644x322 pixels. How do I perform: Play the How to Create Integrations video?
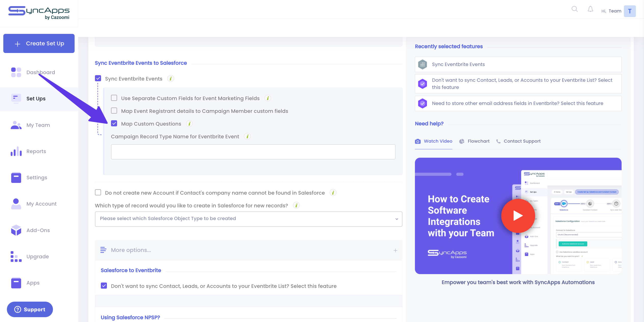point(518,216)
